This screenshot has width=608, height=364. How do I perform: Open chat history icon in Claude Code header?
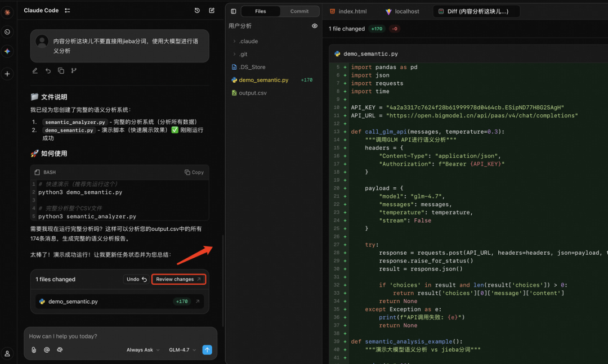[x=197, y=11]
